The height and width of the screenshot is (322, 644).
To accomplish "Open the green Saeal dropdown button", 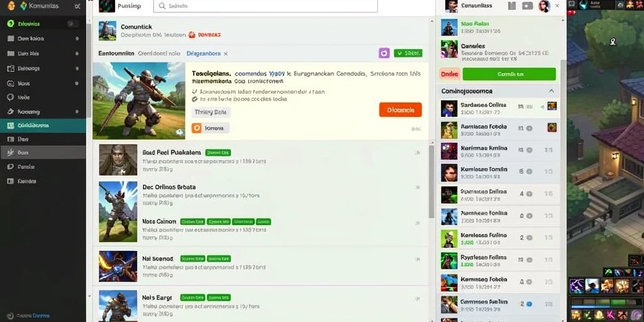I will click(x=408, y=53).
